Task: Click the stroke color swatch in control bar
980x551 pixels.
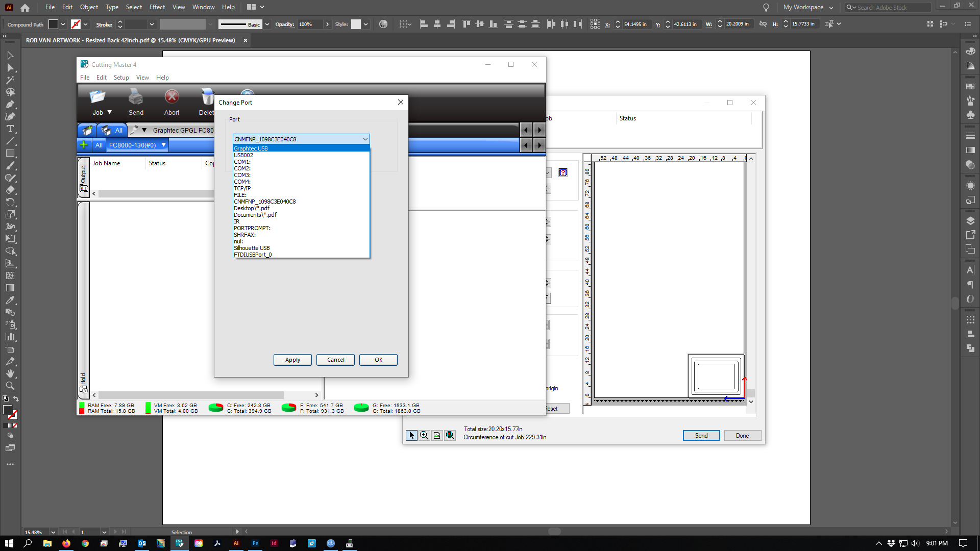Action: point(76,24)
